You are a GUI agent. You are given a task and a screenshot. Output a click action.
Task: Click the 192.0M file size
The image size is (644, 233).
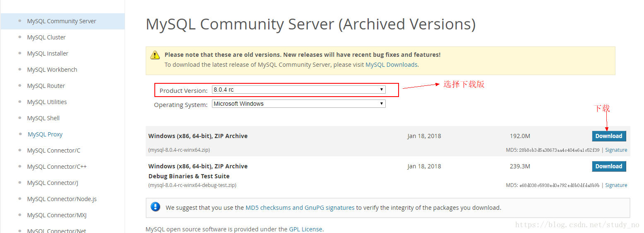point(520,136)
